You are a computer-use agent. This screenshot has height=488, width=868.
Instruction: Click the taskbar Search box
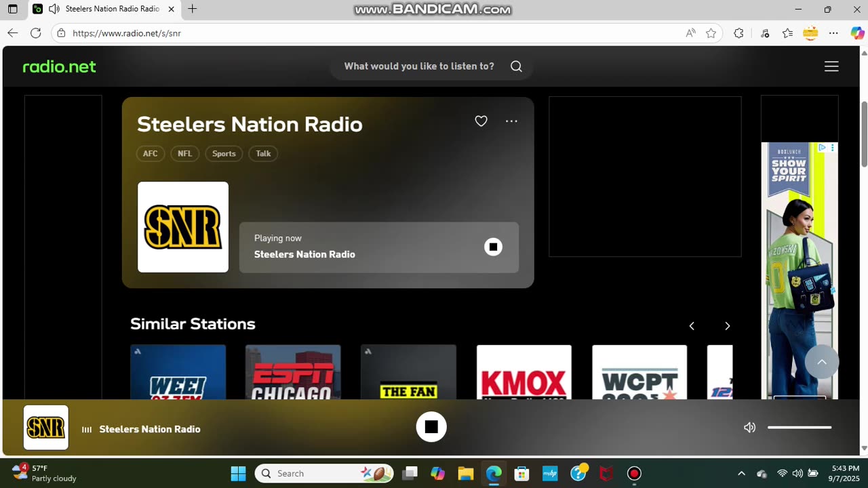324,473
